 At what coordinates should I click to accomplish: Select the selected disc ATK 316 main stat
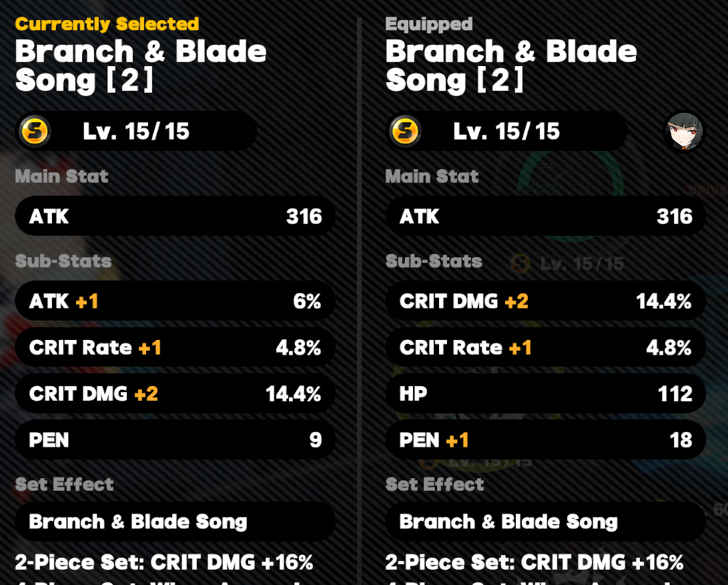(x=175, y=216)
